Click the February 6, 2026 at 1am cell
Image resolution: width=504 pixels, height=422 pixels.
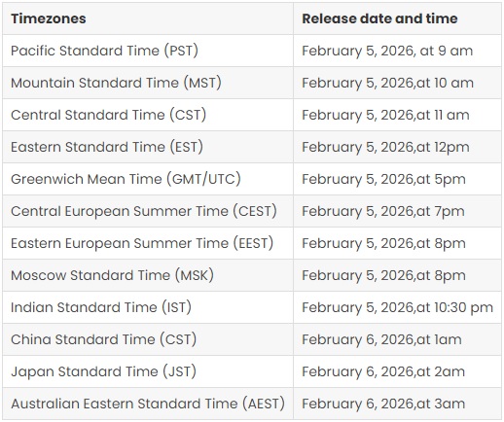(397, 339)
